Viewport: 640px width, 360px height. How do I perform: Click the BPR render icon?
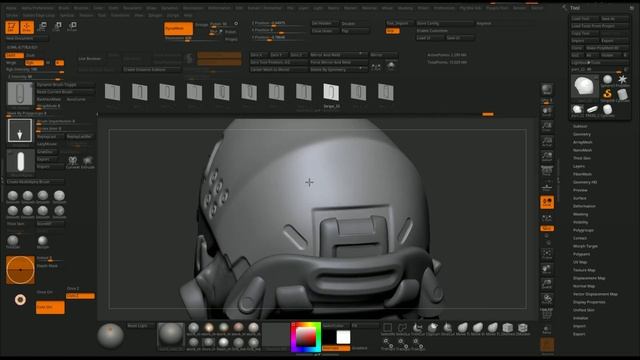pos(547,90)
